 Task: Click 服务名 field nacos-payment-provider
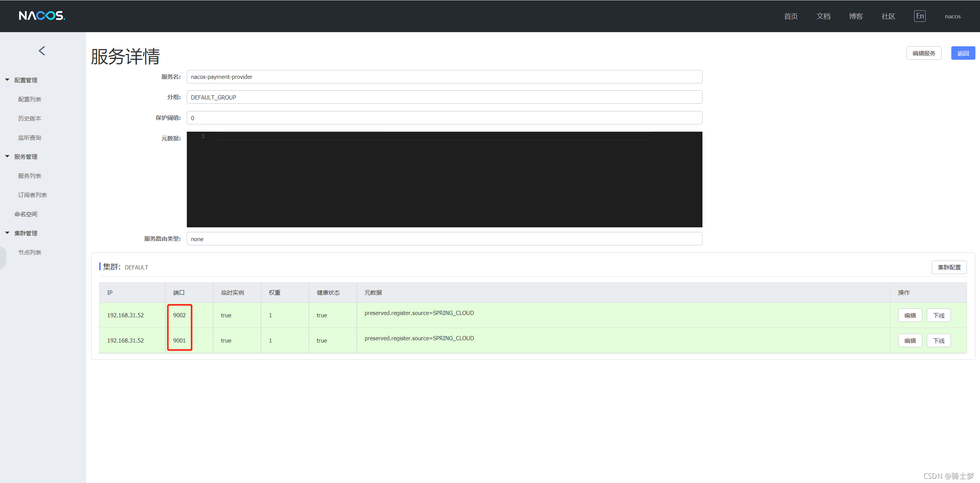point(444,77)
